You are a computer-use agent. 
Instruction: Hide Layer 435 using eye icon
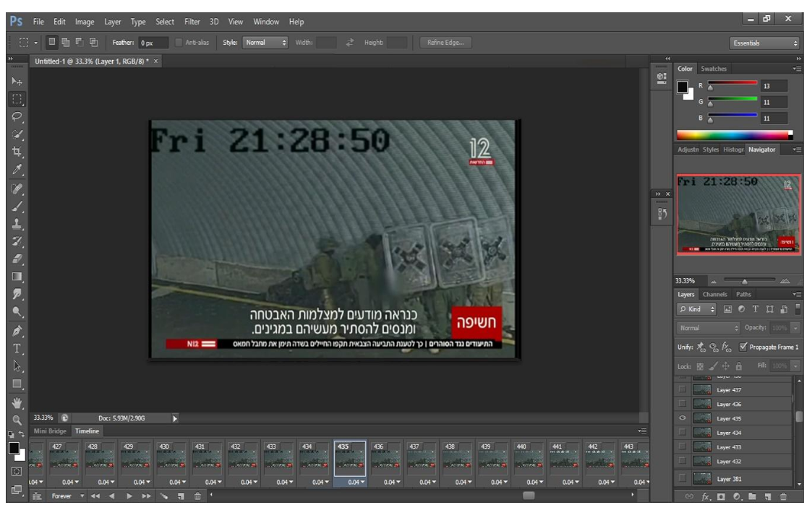tap(682, 418)
